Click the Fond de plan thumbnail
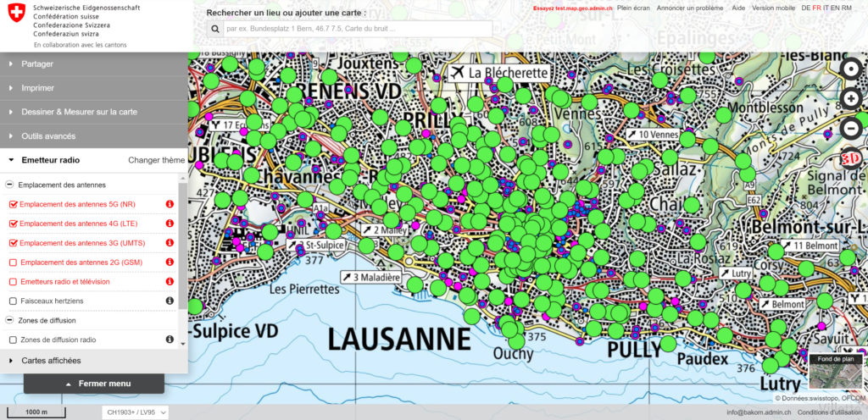Image resolution: width=868 pixels, height=420 pixels. point(836,372)
